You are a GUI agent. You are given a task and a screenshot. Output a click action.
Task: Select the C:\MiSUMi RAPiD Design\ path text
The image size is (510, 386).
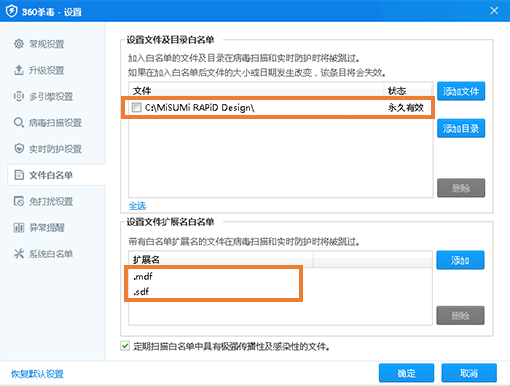point(200,108)
